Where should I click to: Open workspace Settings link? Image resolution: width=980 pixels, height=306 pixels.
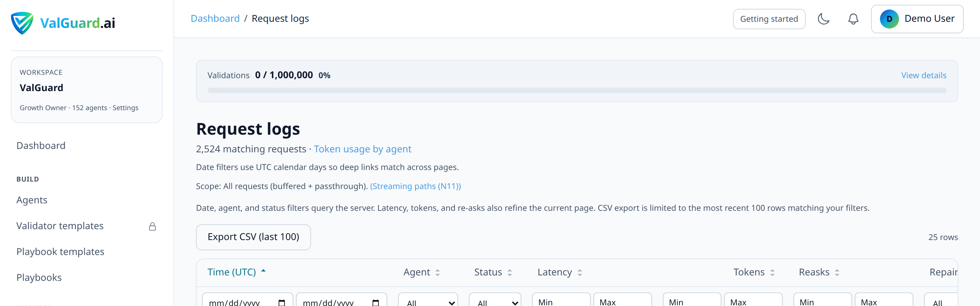126,108
